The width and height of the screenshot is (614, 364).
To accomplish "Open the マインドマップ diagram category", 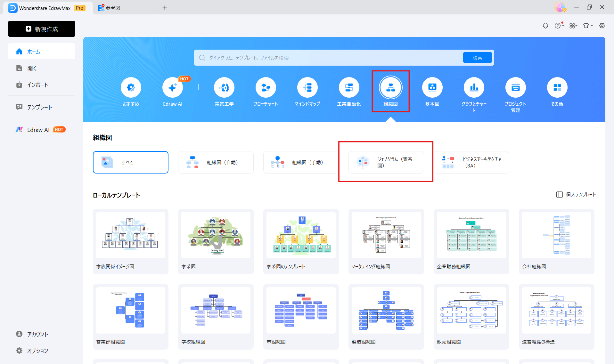I will 307,87.
